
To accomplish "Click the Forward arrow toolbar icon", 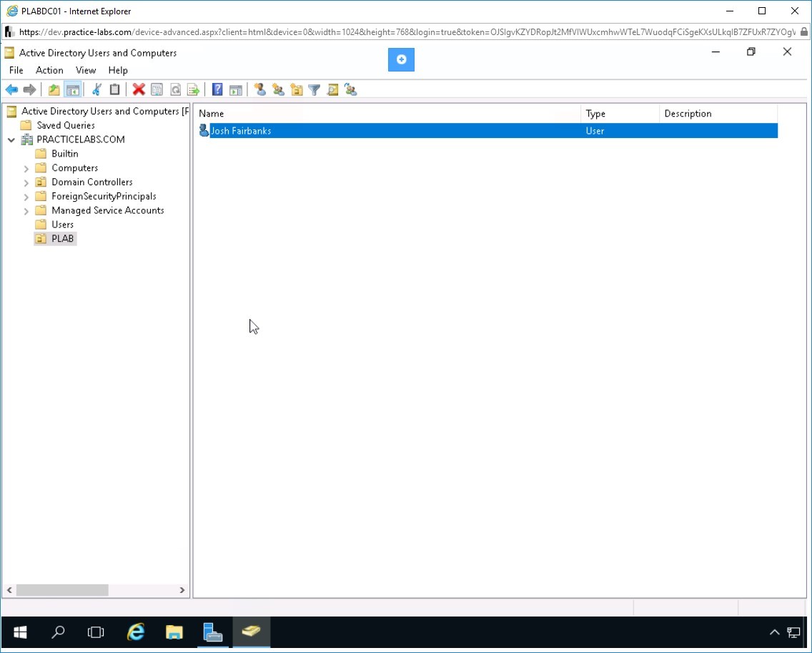I will pyautogui.click(x=29, y=89).
